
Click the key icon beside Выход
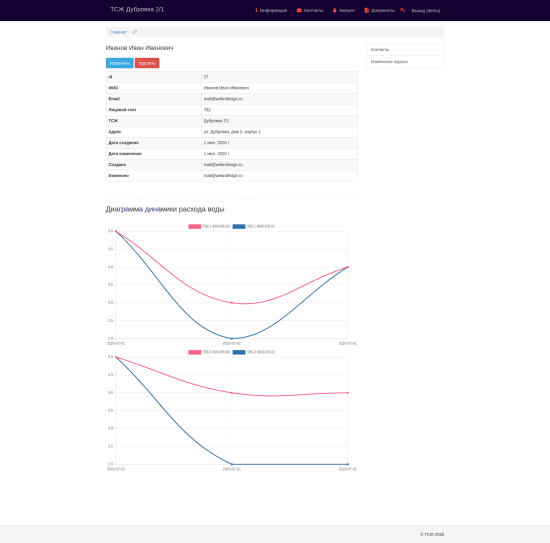pyautogui.click(x=402, y=10)
